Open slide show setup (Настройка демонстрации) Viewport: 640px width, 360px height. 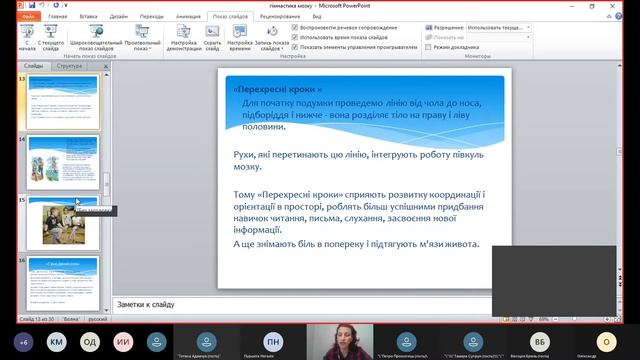click(184, 37)
